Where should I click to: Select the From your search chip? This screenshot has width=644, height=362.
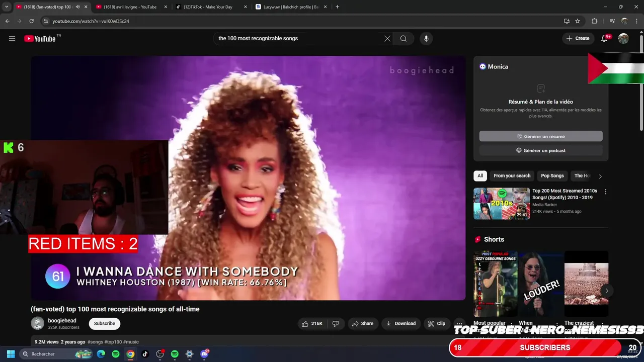coord(512,176)
